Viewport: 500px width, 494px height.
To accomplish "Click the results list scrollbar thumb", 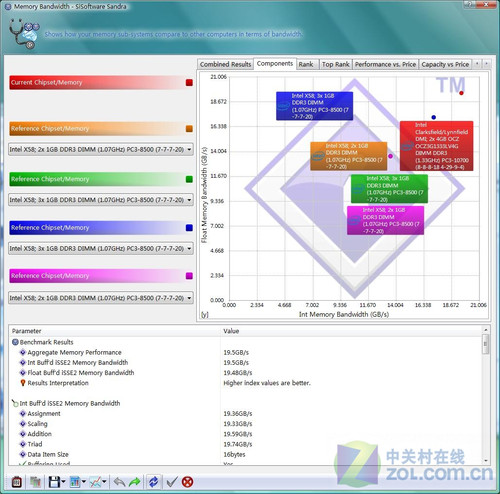I will 486,344.
